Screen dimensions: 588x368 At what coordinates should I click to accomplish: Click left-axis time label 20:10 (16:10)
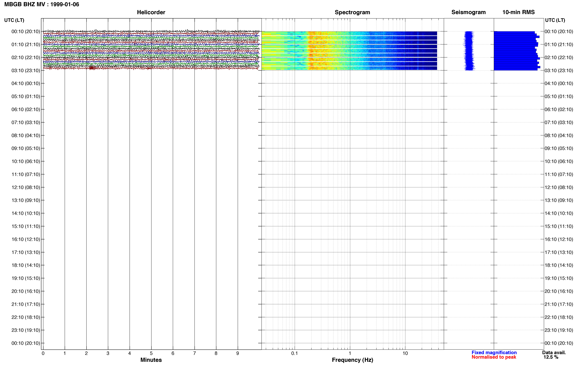pyautogui.click(x=26, y=291)
